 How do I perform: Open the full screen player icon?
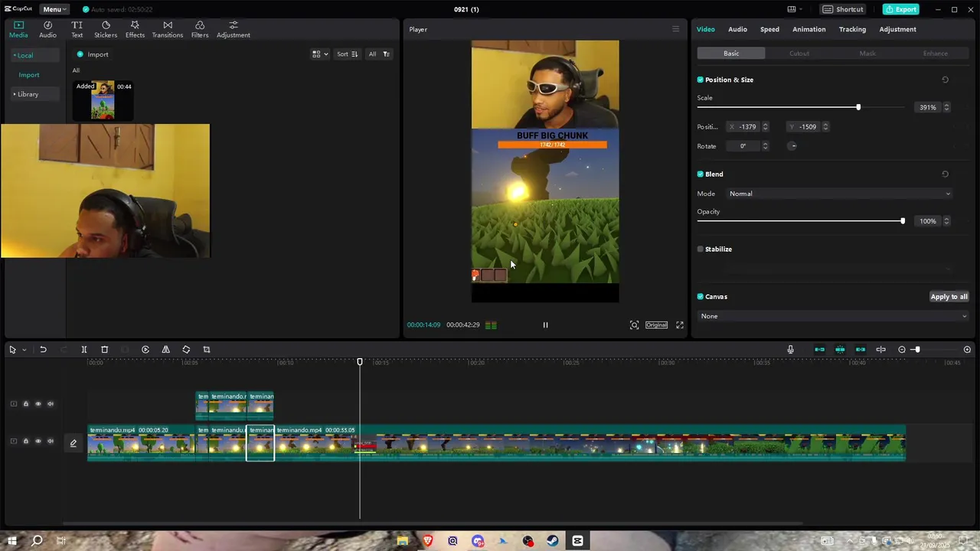(679, 325)
